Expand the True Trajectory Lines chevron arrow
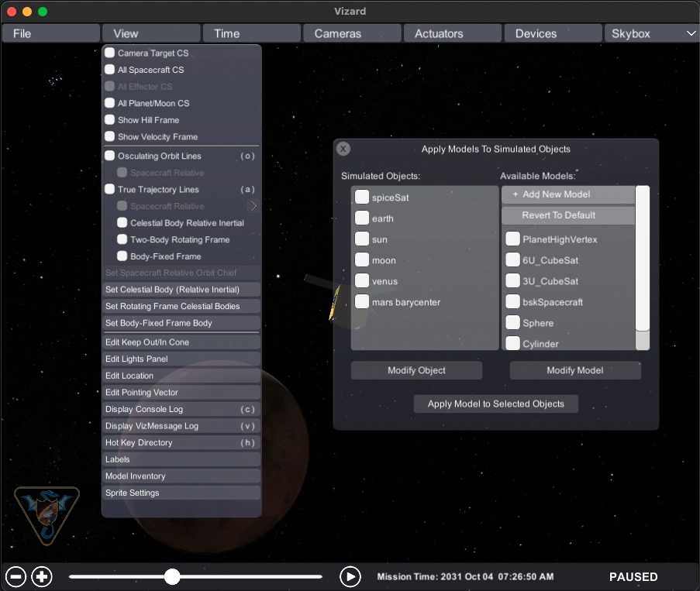This screenshot has width=700, height=591. [253, 206]
